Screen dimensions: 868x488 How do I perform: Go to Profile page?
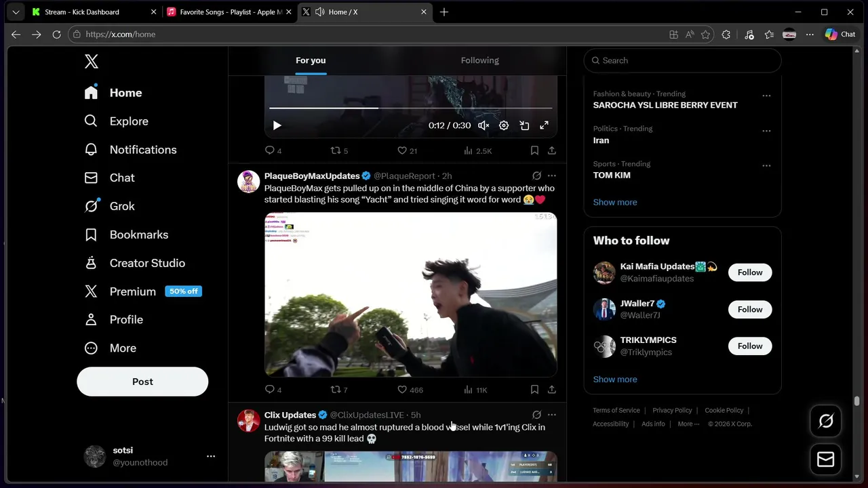click(113, 319)
